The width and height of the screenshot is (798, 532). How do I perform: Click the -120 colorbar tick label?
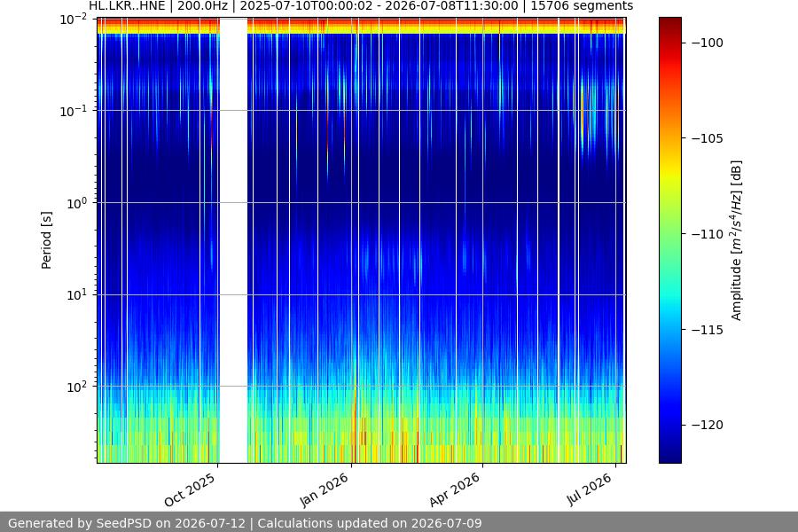coord(708,425)
